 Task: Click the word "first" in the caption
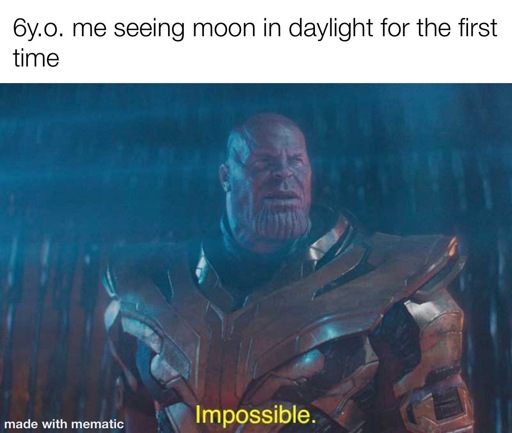pyautogui.click(x=478, y=27)
